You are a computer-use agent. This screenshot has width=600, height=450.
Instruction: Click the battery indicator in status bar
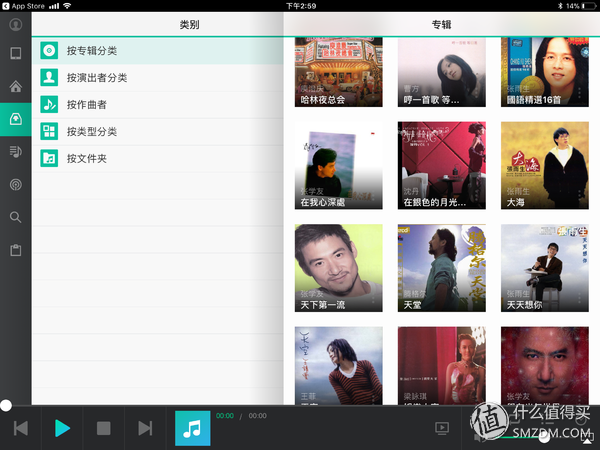click(x=589, y=6)
